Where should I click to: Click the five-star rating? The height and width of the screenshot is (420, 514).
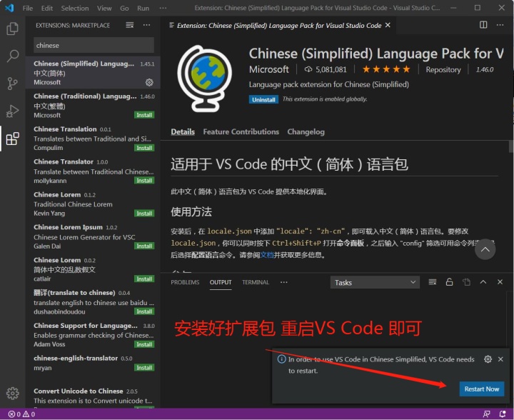click(386, 69)
